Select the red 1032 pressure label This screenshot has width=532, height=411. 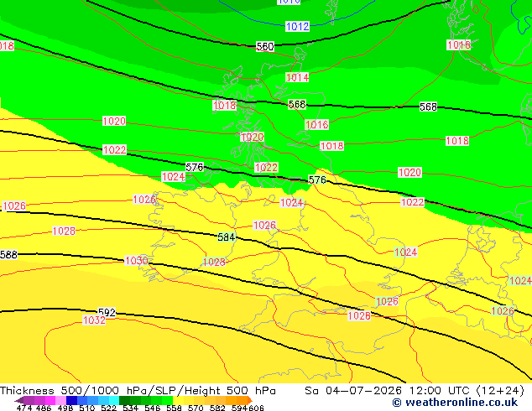(x=94, y=320)
